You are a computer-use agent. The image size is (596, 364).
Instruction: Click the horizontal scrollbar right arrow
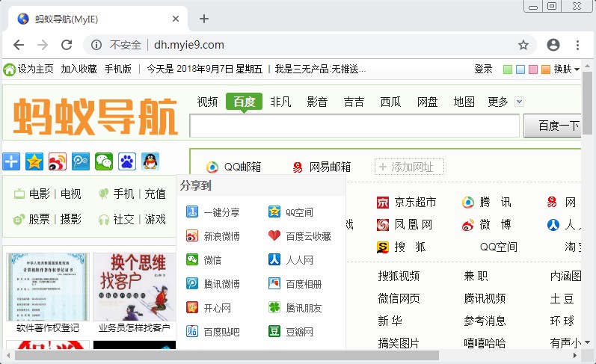(575, 356)
